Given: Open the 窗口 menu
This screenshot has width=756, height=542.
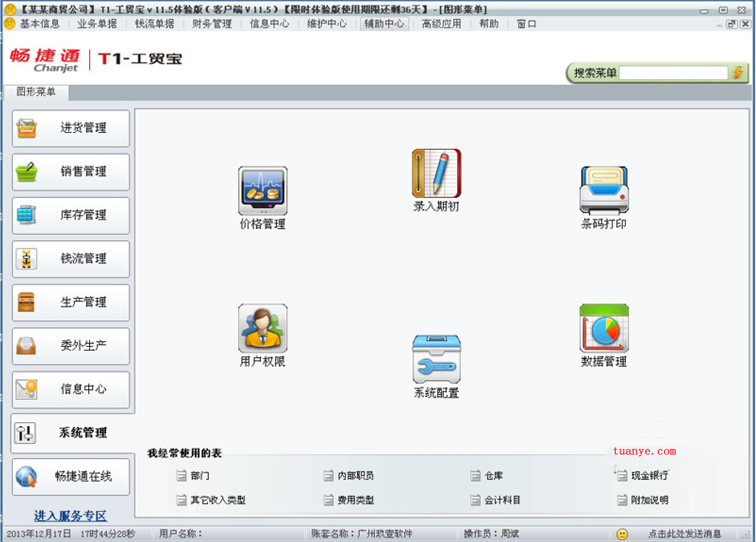Looking at the screenshot, I should (x=526, y=24).
